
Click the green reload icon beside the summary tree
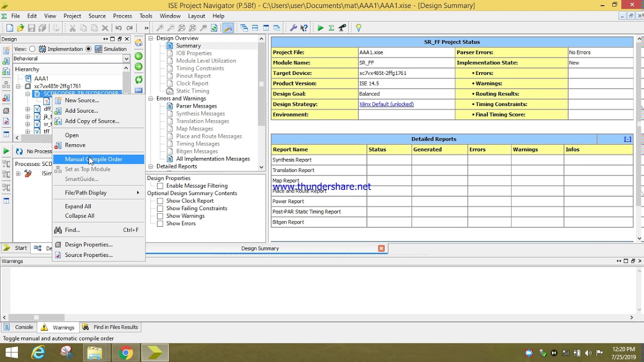139,79
